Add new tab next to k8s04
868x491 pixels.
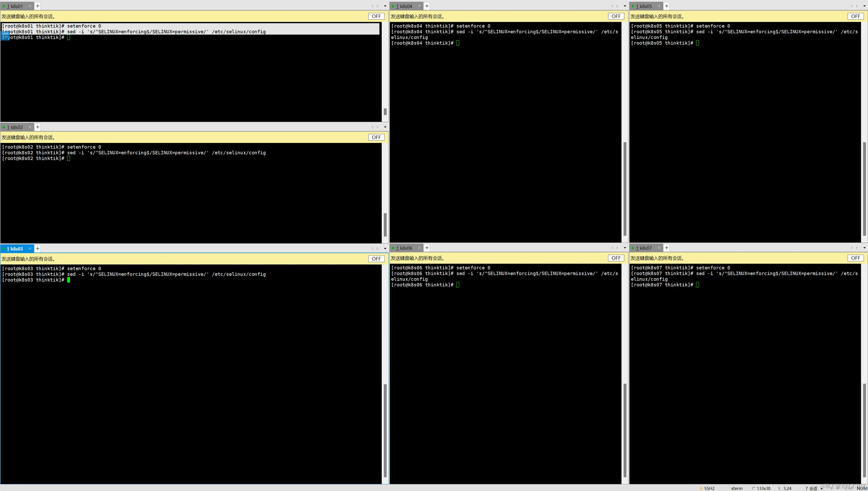(427, 6)
